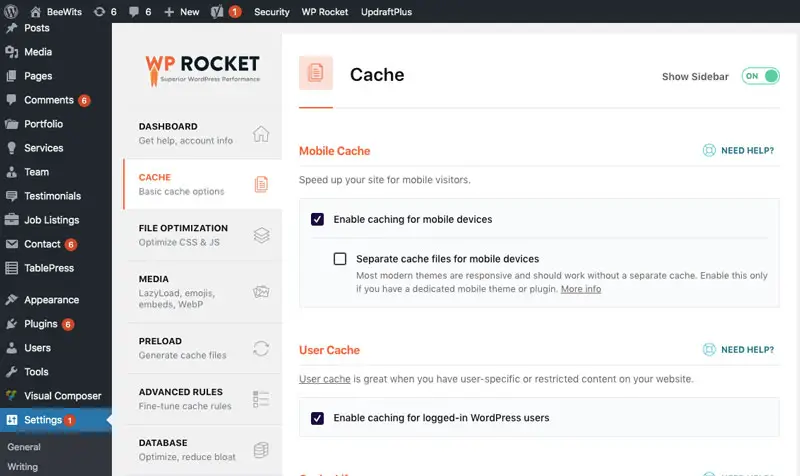Click the Job Listings briefcase icon
The height and width of the screenshot is (476, 800).
click(11, 219)
